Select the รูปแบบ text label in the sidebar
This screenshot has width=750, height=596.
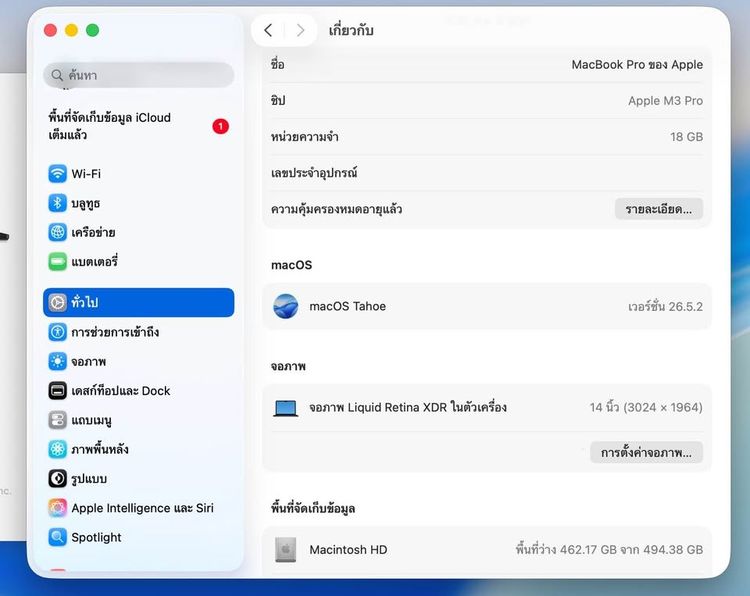[x=89, y=479]
